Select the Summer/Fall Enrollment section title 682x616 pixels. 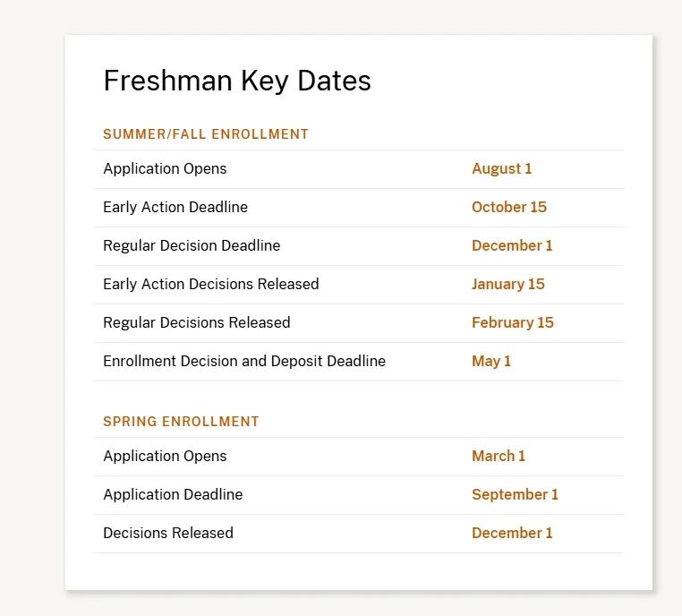(x=206, y=134)
